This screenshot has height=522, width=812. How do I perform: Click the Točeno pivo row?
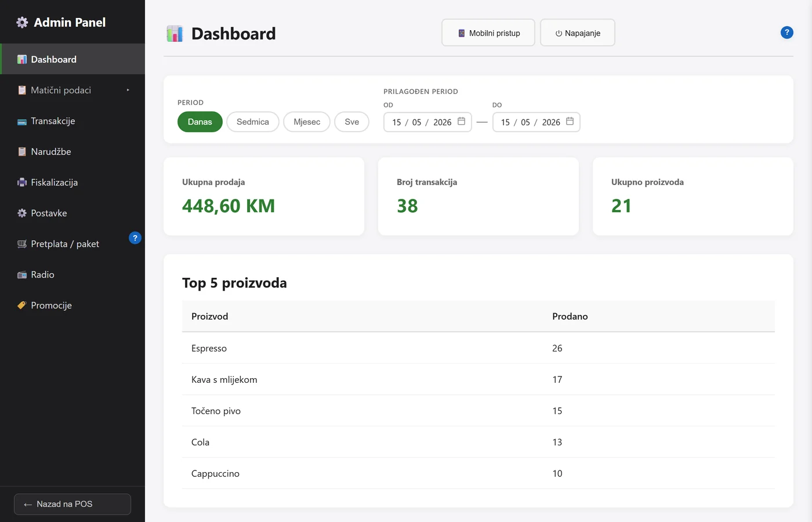[478, 411]
